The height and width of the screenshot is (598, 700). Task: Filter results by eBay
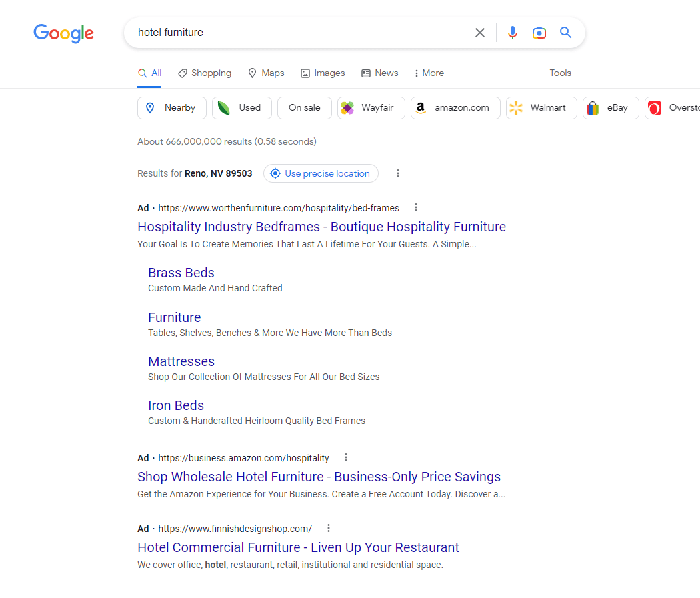coord(611,108)
